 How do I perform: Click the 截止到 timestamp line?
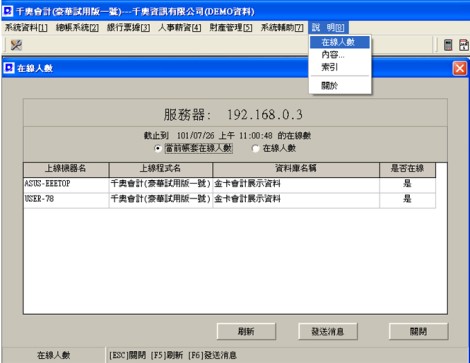point(227,136)
